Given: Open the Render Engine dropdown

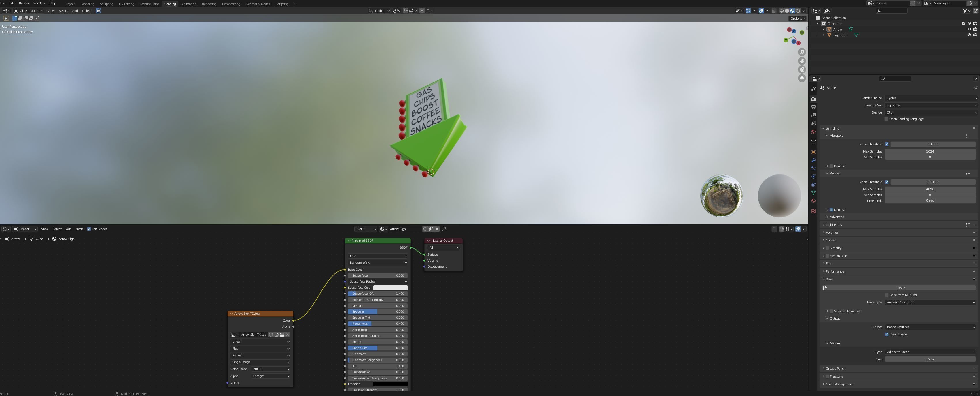Looking at the screenshot, I should [x=931, y=98].
